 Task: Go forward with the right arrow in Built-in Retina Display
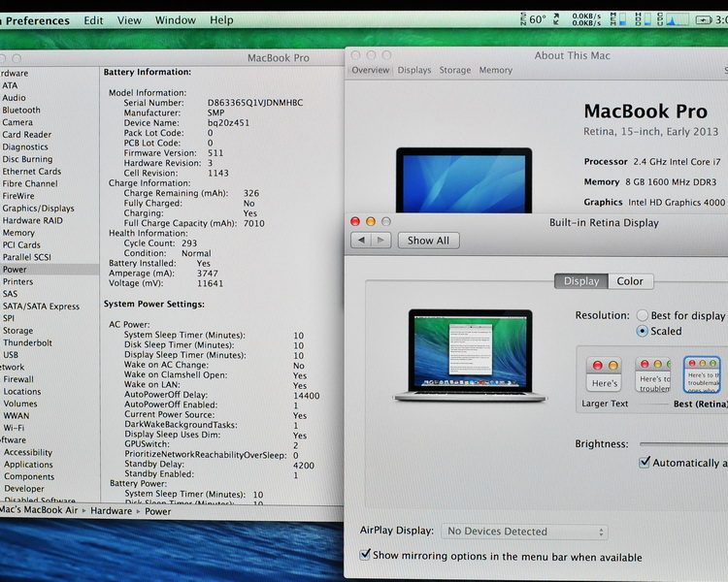(381, 240)
